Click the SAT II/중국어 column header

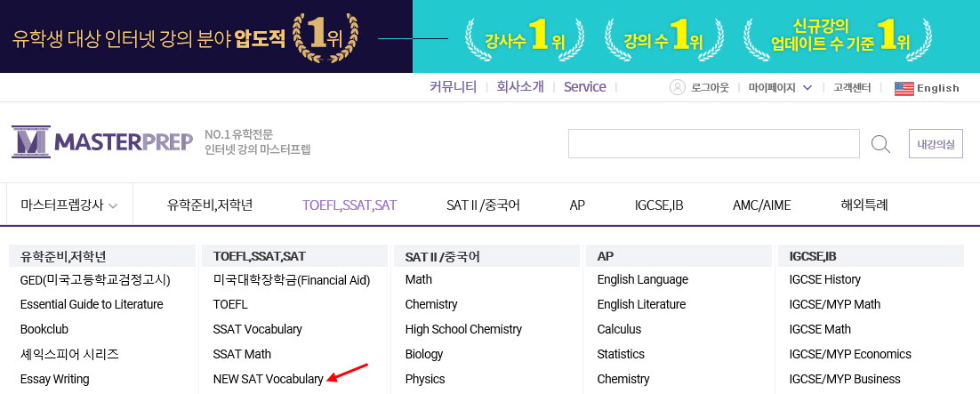pos(486,256)
